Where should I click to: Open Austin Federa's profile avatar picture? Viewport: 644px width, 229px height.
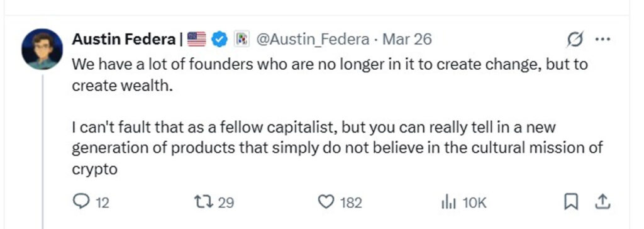[42, 49]
